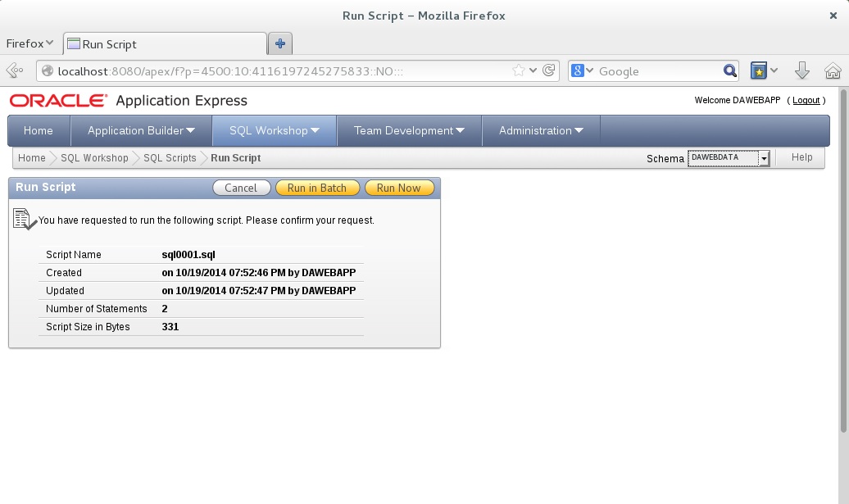The height and width of the screenshot is (504, 849).
Task: Bookmark this page with the star icon
Action: pos(519,71)
